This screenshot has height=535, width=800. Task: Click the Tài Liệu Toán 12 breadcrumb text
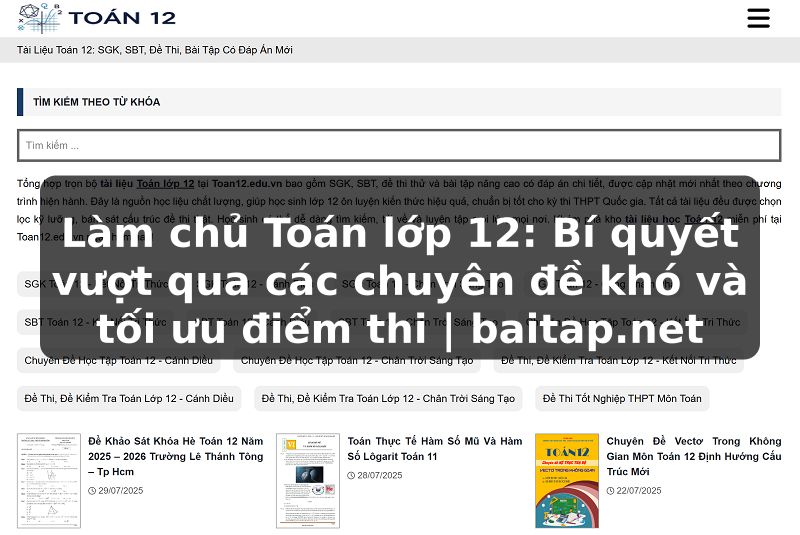point(155,50)
